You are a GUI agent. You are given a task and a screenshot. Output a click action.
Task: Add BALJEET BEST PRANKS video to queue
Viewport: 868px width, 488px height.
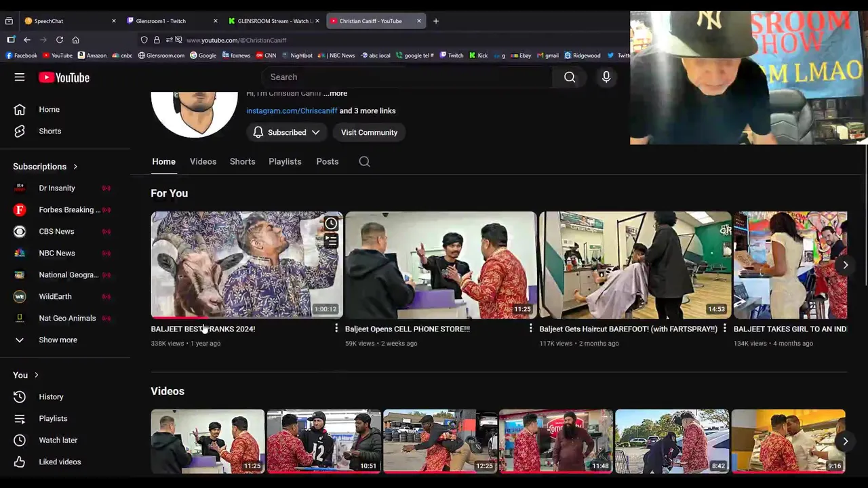(331, 241)
